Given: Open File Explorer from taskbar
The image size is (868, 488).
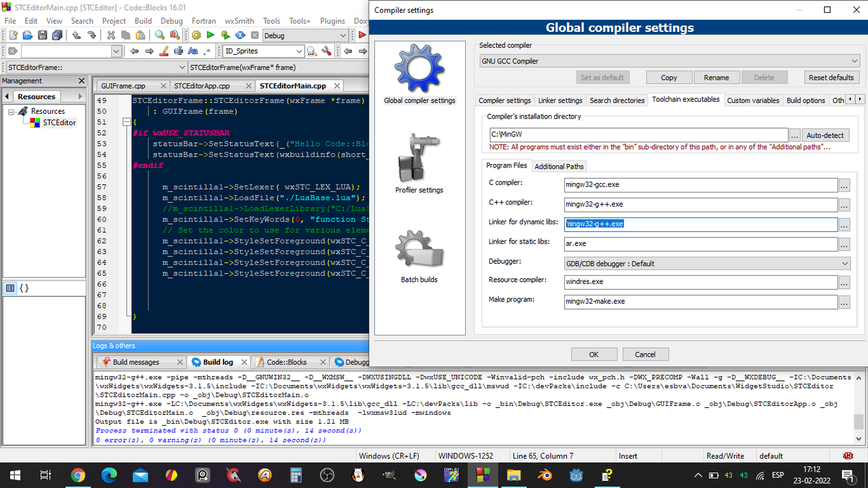Looking at the screenshot, I should pos(513,475).
